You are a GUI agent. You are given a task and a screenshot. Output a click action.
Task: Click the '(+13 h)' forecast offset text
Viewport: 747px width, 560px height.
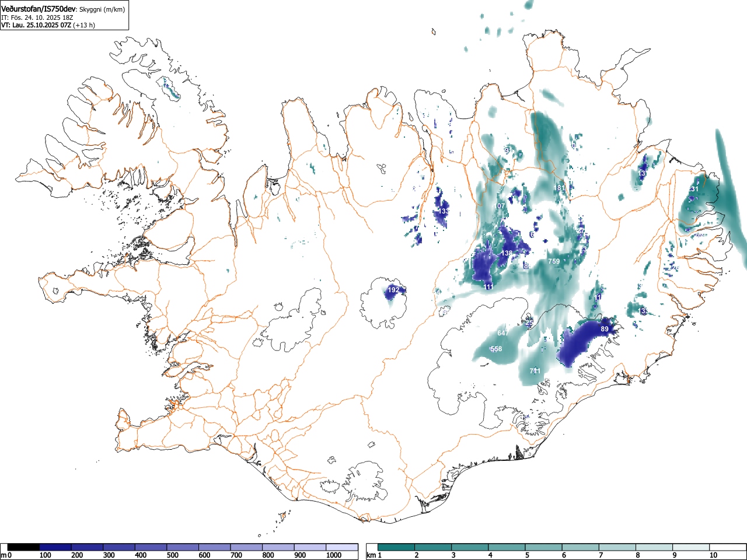pyautogui.click(x=83, y=25)
